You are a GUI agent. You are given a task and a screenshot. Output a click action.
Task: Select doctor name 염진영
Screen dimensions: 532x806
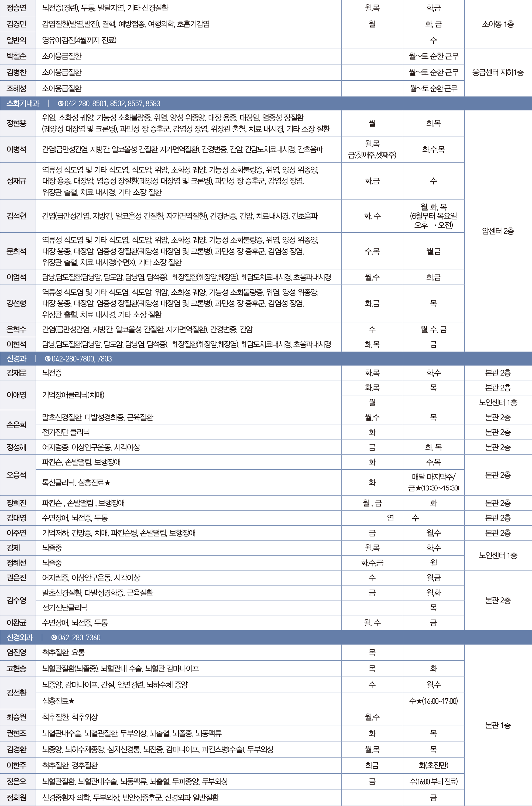tap(17, 652)
